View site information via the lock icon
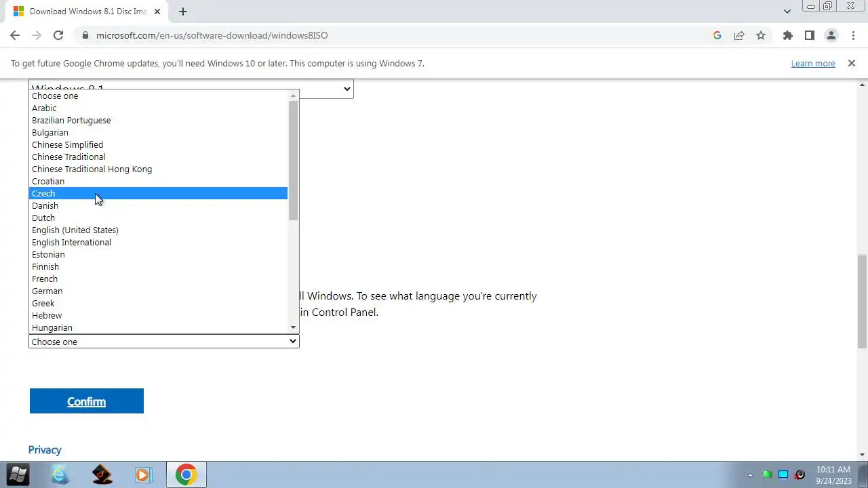Viewport: 868px width, 488px height. coord(85,35)
